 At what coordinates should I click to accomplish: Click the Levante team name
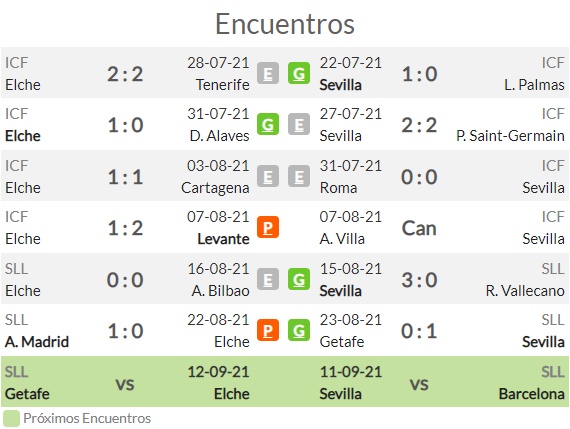[x=223, y=239]
